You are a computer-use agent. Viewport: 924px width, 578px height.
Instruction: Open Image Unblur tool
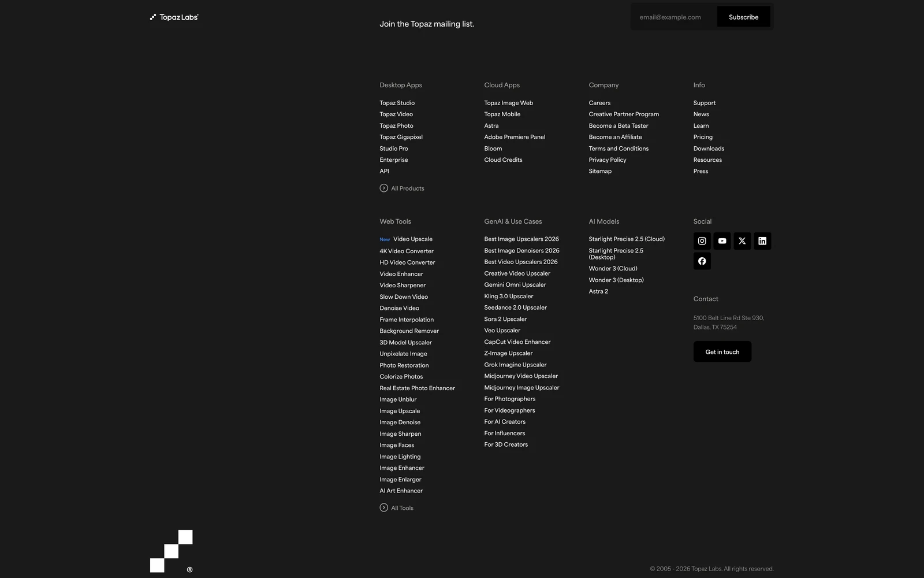398,399
